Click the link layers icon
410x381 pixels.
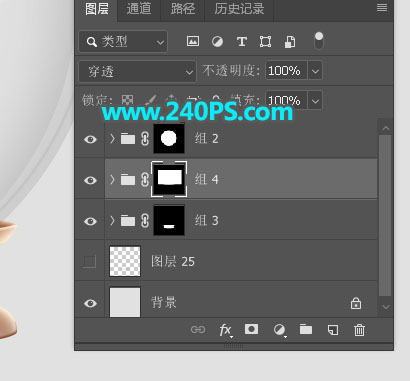click(x=198, y=330)
